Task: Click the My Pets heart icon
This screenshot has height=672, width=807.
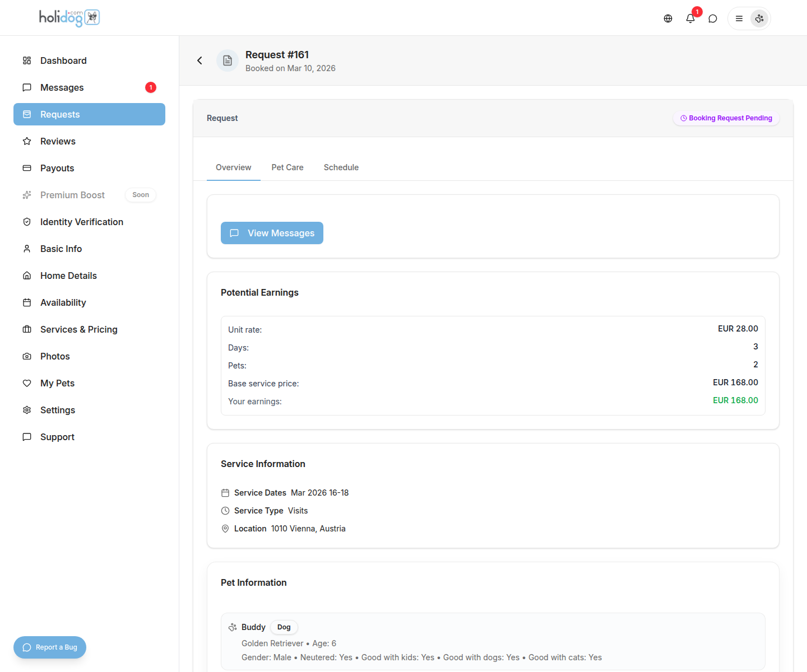Action: 27,383
